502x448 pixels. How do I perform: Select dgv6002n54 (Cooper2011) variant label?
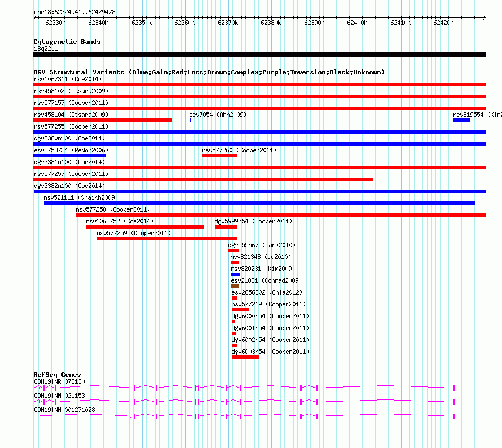(x=270, y=340)
